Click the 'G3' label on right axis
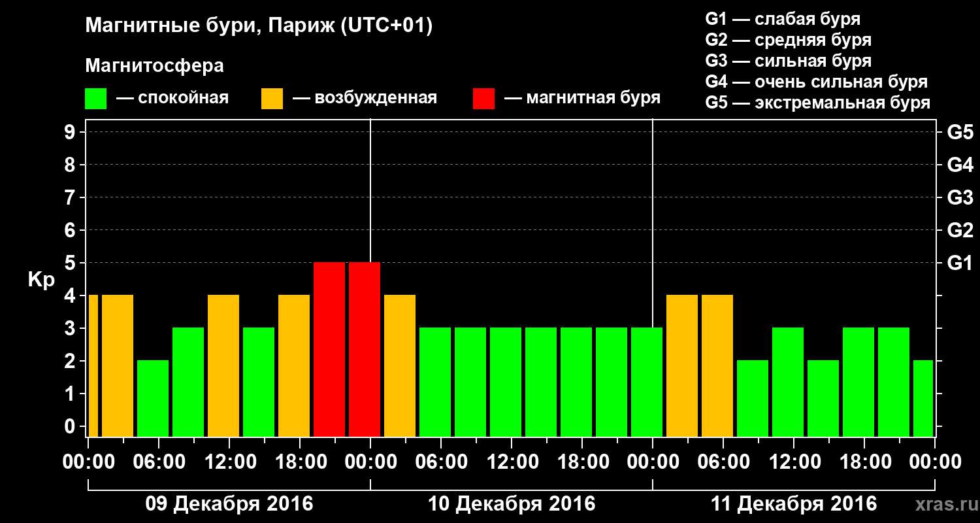Image resolution: width=980 pixels, height=523 pixels. 960,198
